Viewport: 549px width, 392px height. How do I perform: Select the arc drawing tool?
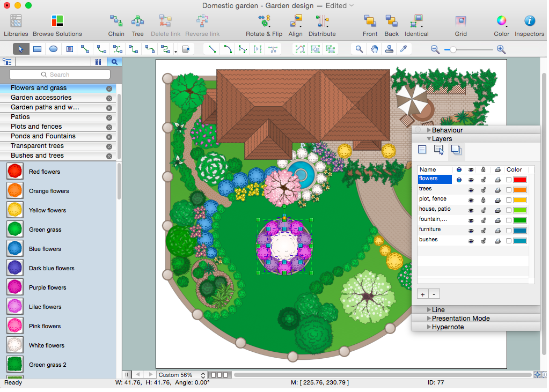pos(228,49)
